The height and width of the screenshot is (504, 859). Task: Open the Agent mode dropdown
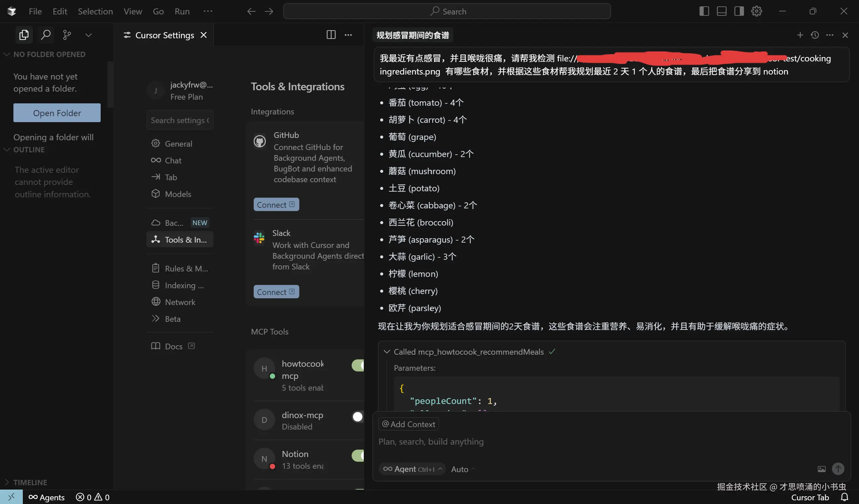click(412, 469)
